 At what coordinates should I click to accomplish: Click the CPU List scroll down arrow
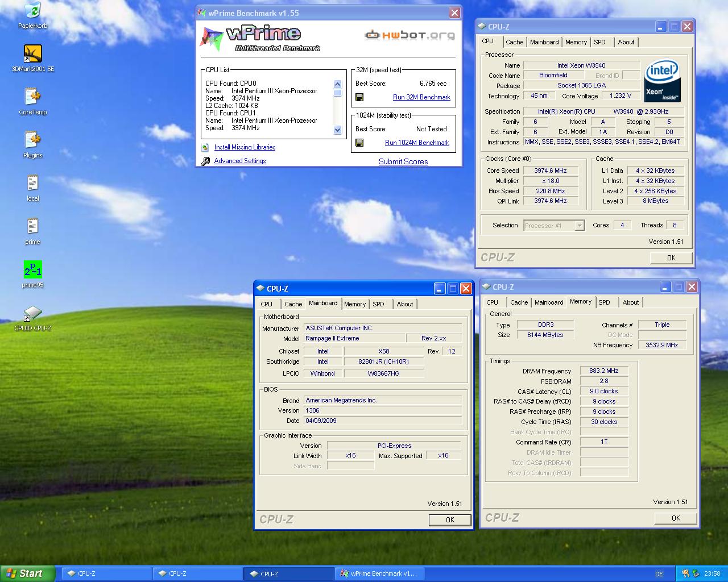pos(338,130)
